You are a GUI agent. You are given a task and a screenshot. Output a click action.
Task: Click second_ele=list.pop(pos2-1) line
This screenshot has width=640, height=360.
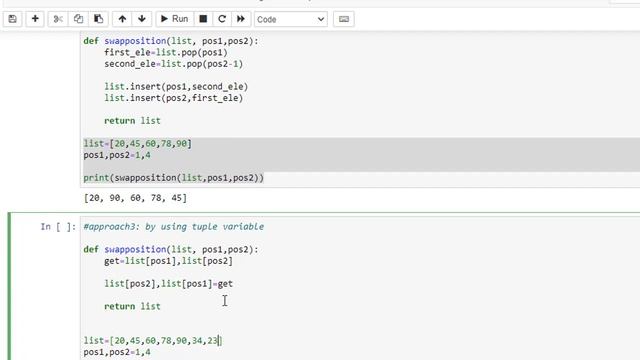[173, 64]
